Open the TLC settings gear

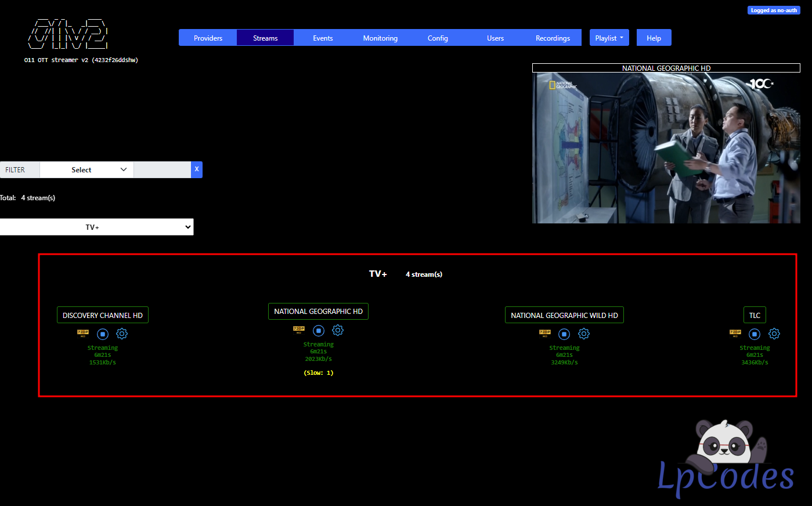tap(774, 334)
